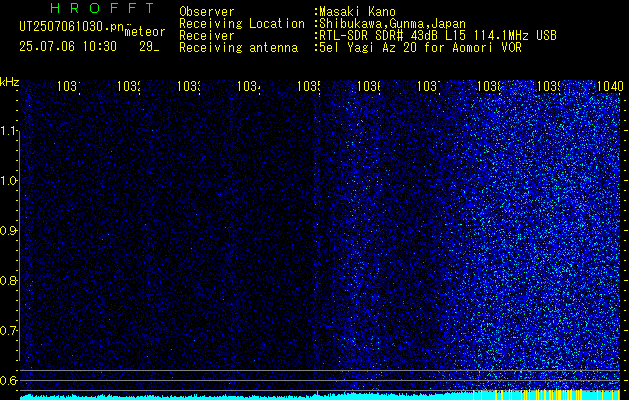Click the 1.0 kHz axis tick label
Screen dimensions: 629x400
(x=9, y=180)
